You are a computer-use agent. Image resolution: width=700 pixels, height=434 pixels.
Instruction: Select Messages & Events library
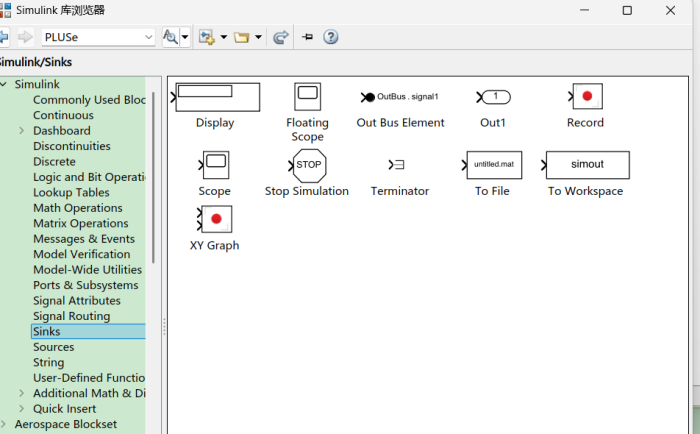tap(84, 239)
